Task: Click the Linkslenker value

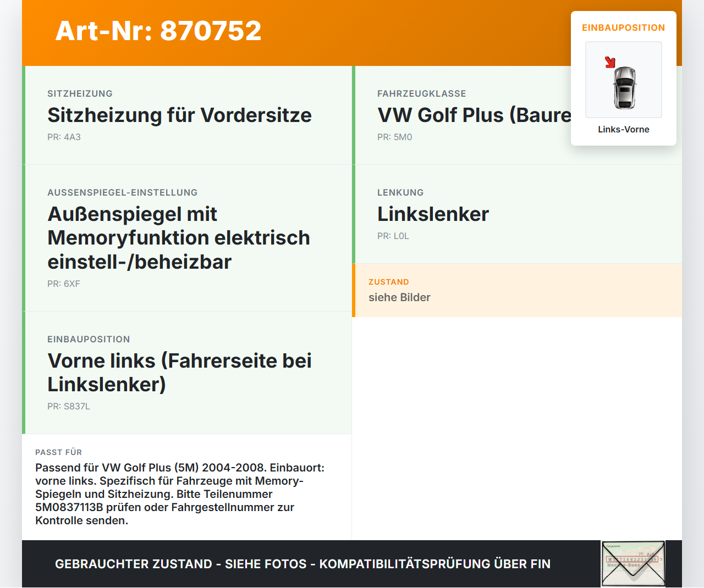Action: tap(433, 214)
